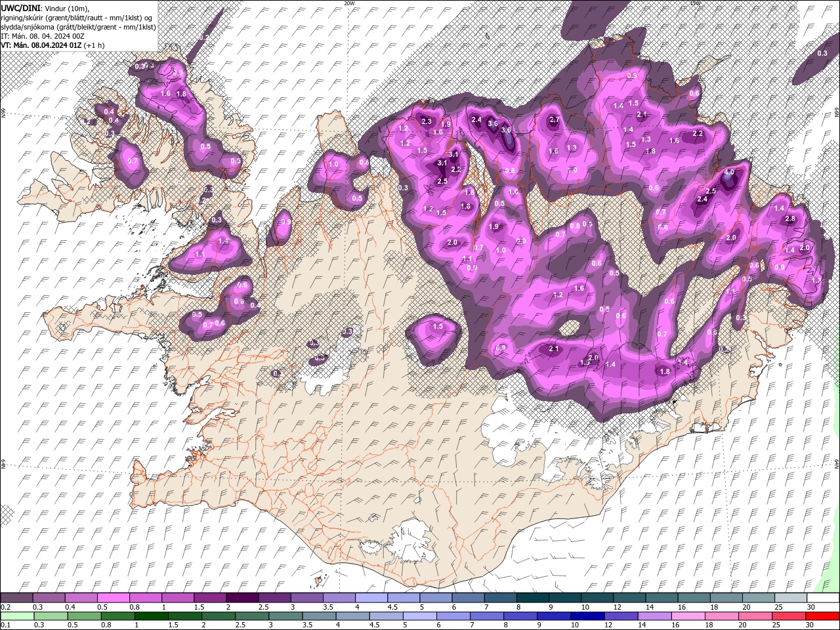Screen dimensions: 840x630
Task: Select the light pink 16 rain legend swatch
Action: tap(688, 616)
